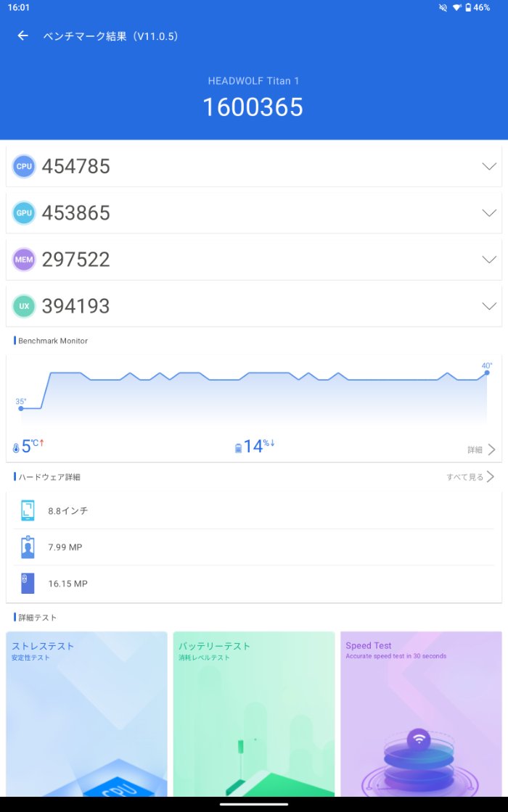The width and height of the screenshot is (508, 812).
Task: Click the CPU score badge icon
Action: coord(24,167)
